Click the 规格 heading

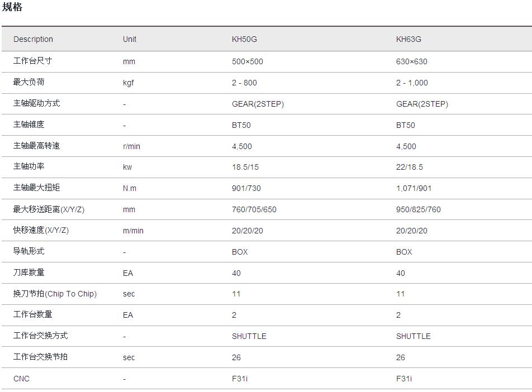click(12, 7)
